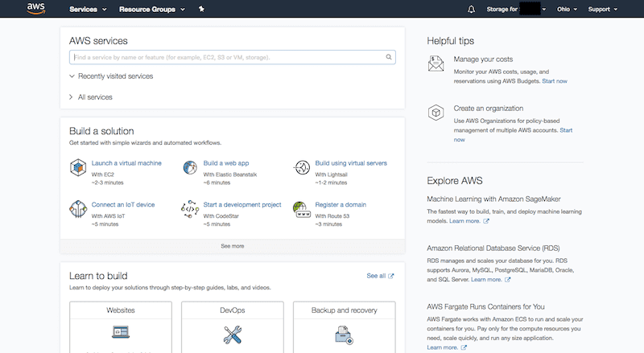The width and height of the screenshot is (644, 353).
Task: Click Learn more under AWS Fargate
Action: pos(442,347)
